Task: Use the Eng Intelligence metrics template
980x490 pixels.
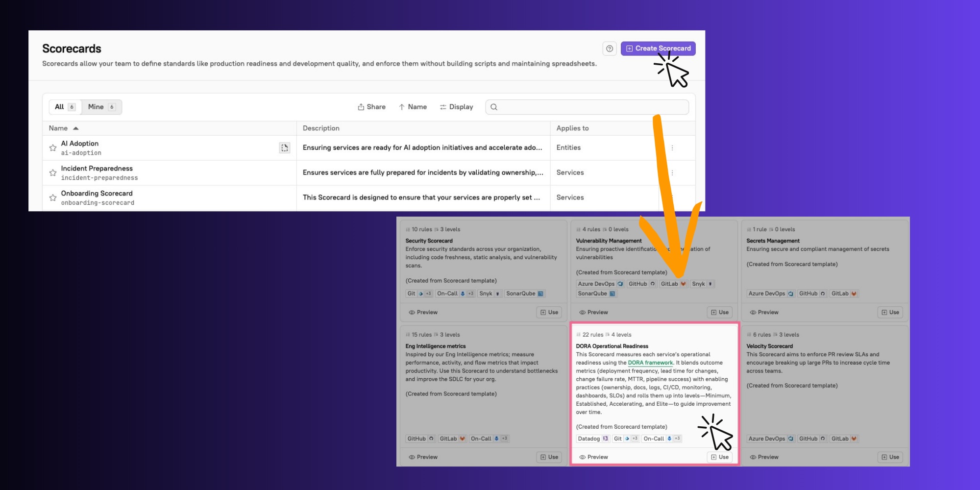Action: 549,457
